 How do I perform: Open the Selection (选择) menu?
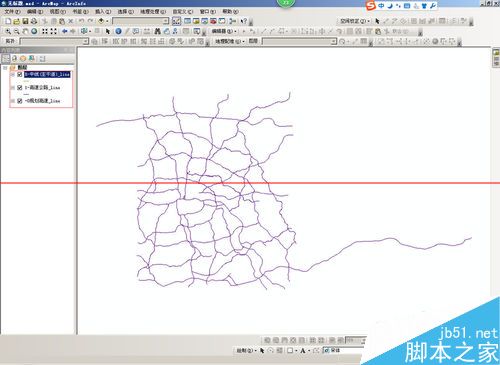[x=125, y=11]
